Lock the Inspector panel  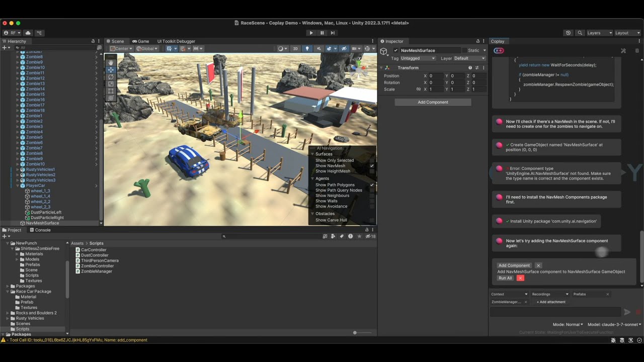[x=477, y=41]
